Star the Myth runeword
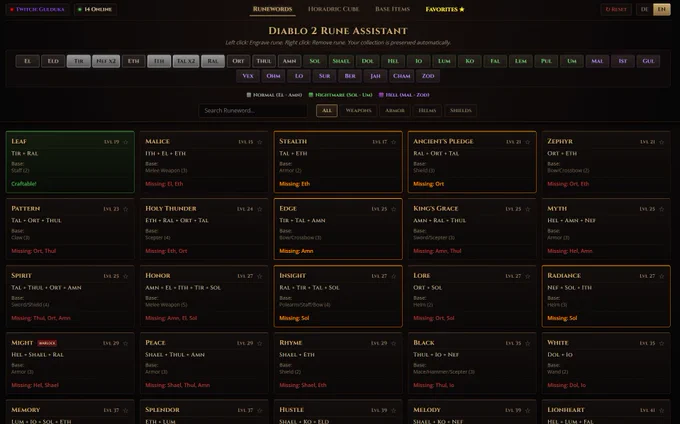 (x=661, y=209)
